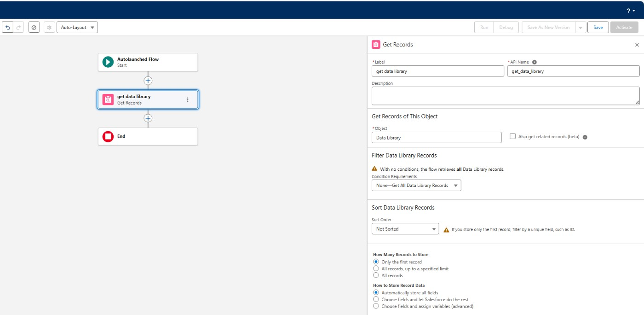The height and width of the screenshot is (315, 644).
Task: Add element below the Start node
Action: coord(148,81)
